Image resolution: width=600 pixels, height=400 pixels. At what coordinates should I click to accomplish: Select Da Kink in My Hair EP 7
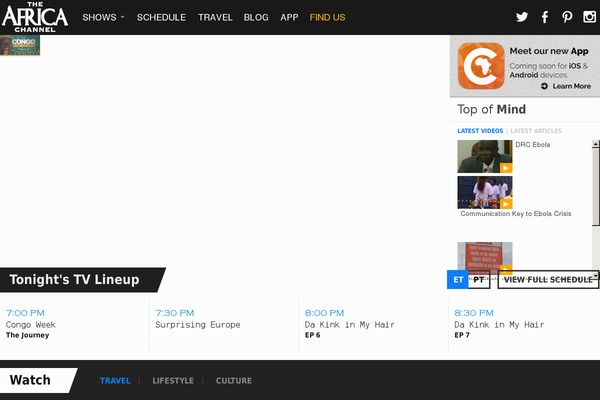499,324
